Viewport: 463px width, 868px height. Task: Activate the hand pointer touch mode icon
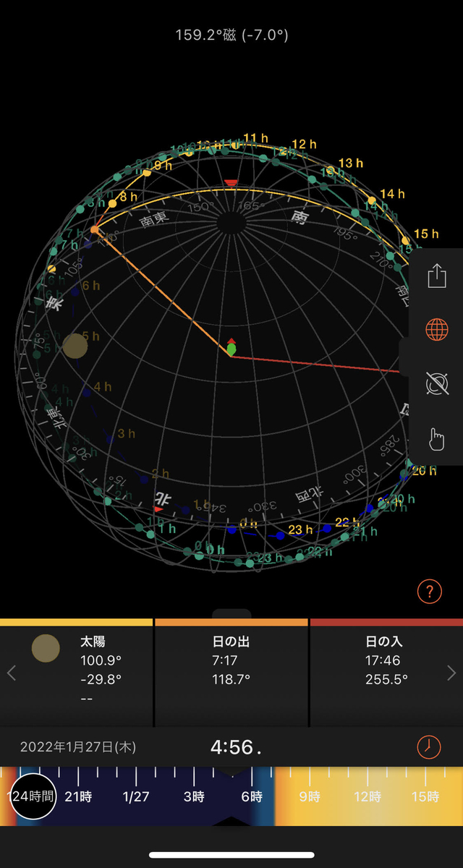click(x=437, y=438)
